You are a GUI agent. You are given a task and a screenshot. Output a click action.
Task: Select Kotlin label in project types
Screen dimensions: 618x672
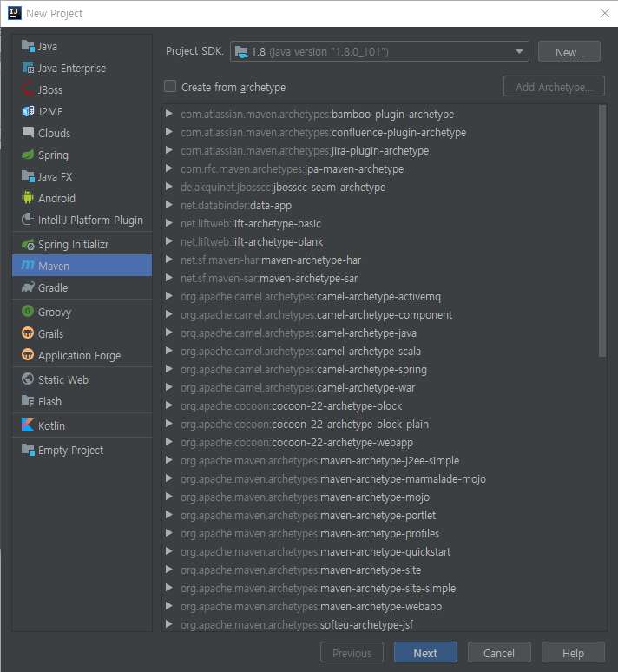coord(52,425)
